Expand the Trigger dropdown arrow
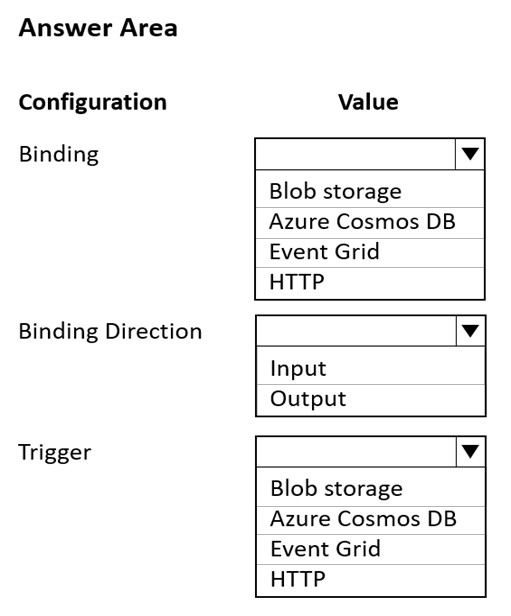511x616 pixels. tap(471, 452)
